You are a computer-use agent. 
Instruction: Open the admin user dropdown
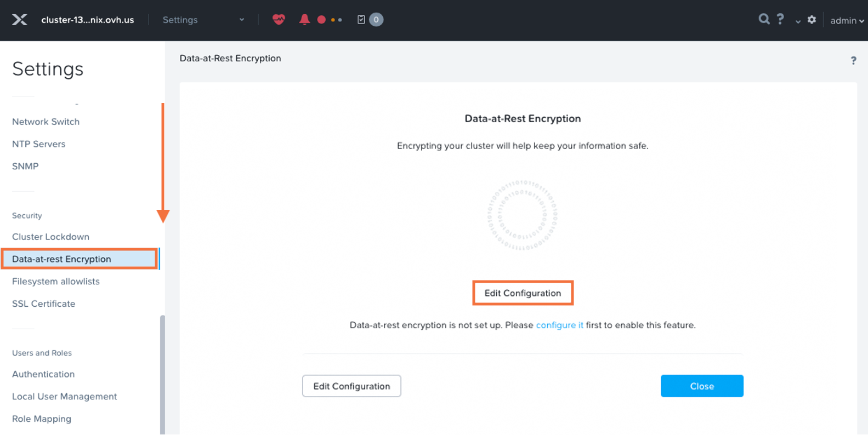coord(847,20)
